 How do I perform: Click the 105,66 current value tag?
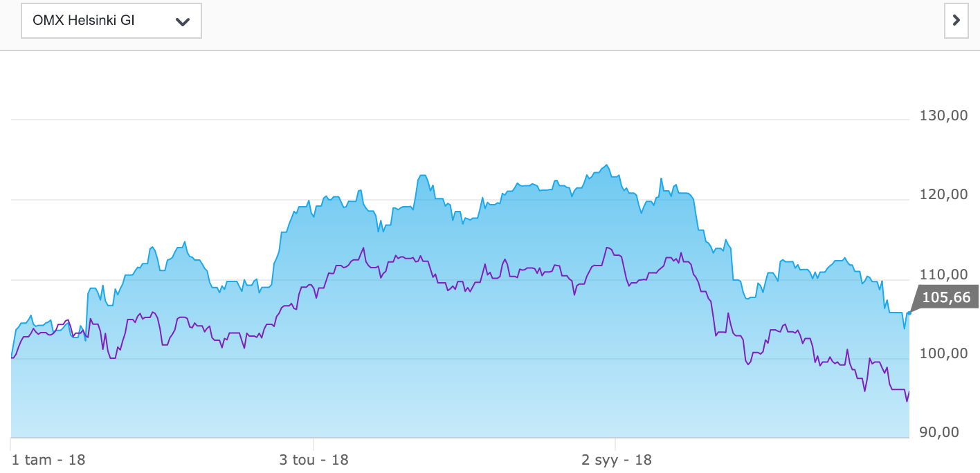click(x=946, y=298)
